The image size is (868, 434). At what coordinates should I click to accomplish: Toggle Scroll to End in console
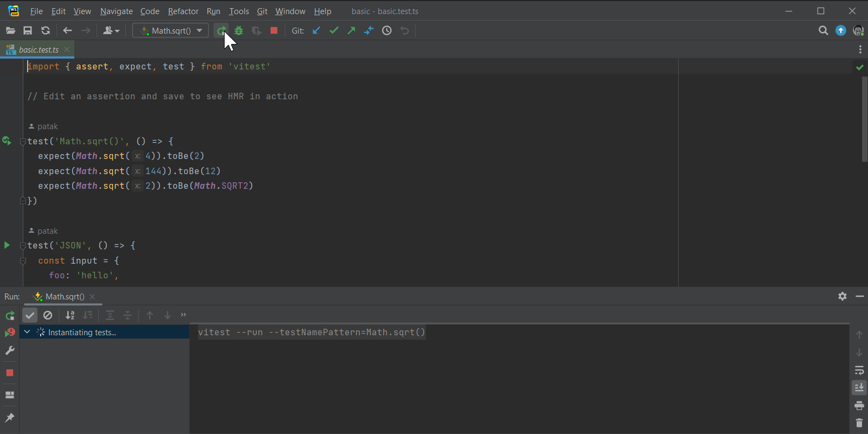click(x=859, y=388)
